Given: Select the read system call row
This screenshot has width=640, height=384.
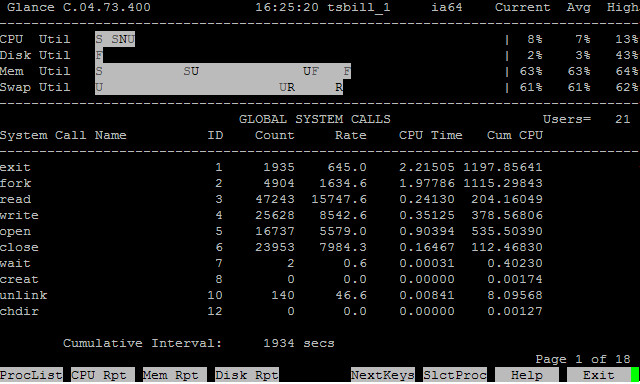Looking at the screenshot, I should click(271, 199).
